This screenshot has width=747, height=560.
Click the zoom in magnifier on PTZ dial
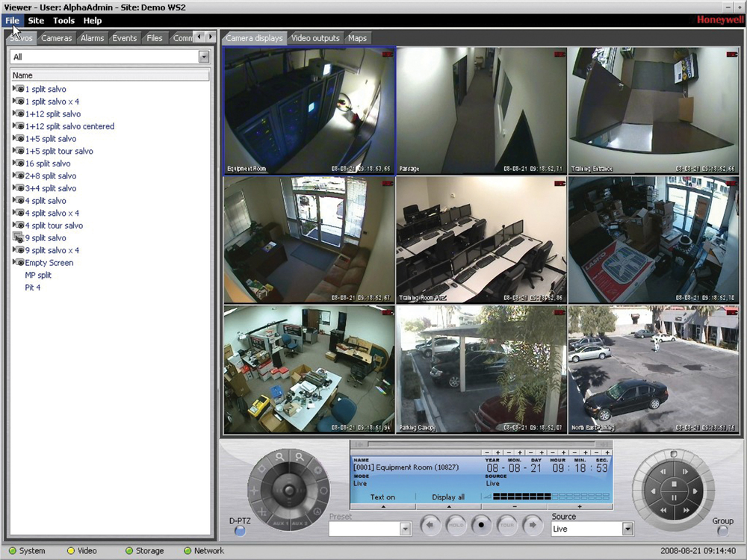(299, 457)
